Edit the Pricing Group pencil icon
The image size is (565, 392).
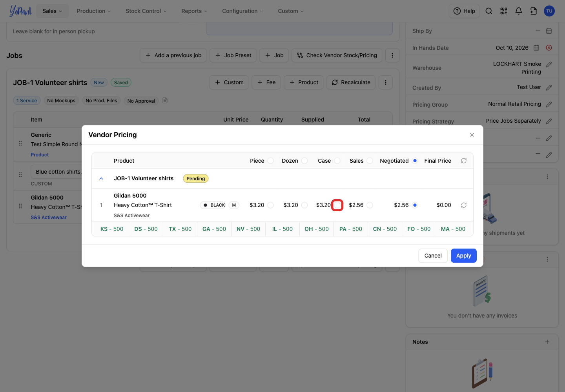coord(549,104)
